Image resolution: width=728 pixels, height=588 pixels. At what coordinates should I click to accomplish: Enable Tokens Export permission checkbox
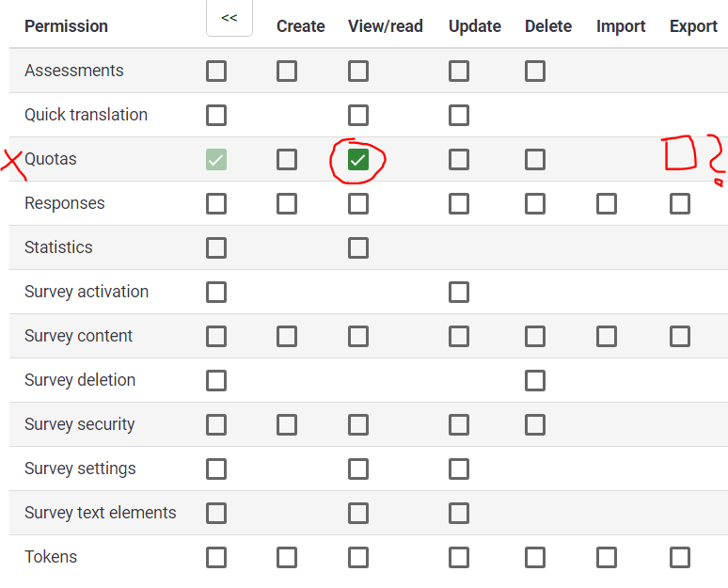coord(680,557)
